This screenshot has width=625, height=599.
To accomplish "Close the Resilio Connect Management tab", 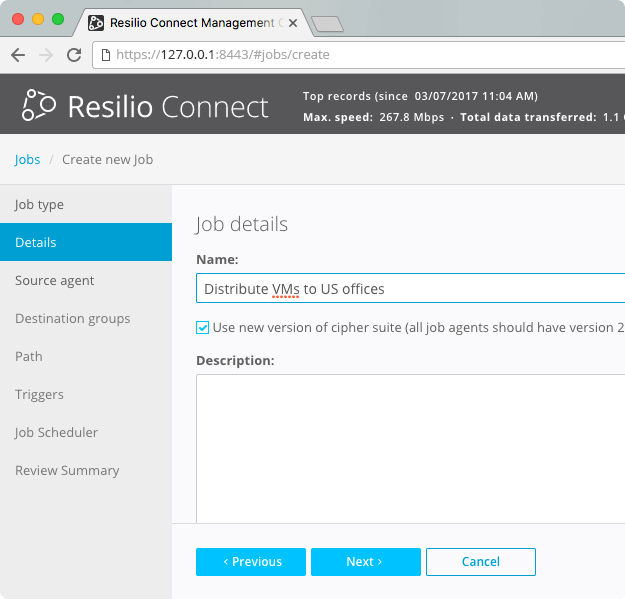I will point(293,23).
